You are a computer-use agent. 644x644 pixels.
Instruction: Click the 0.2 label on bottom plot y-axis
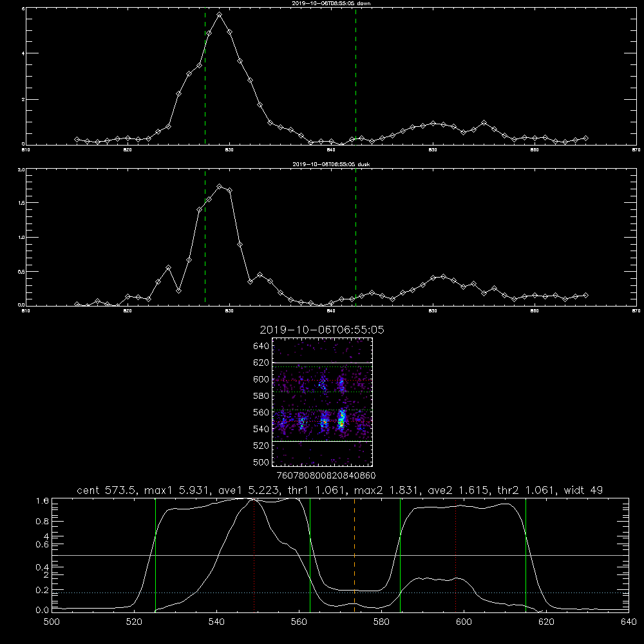(x=43, y=590)
